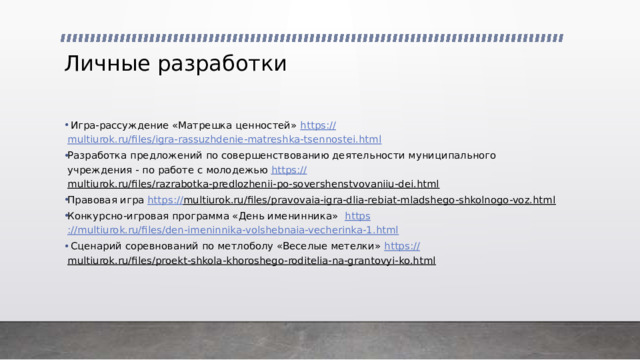640x360 pixels.
Task: Click the text 'Правовая игра'
Action: (x=106, y=200)
